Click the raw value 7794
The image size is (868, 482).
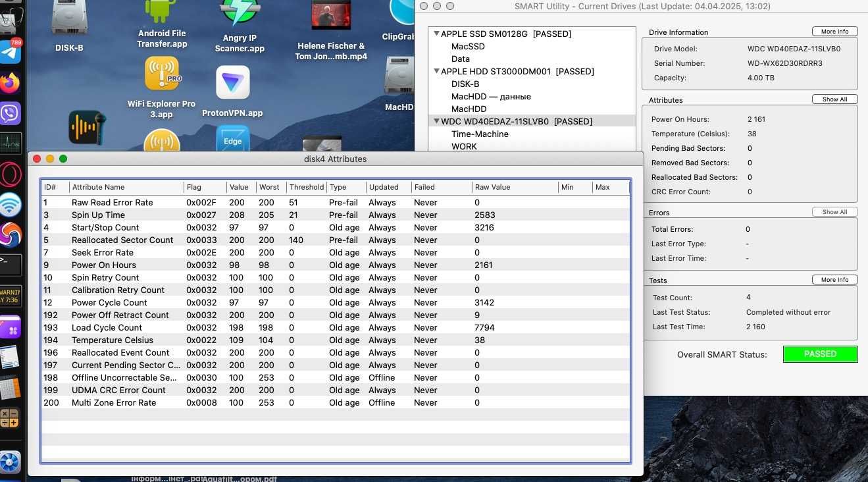point(484,327)
